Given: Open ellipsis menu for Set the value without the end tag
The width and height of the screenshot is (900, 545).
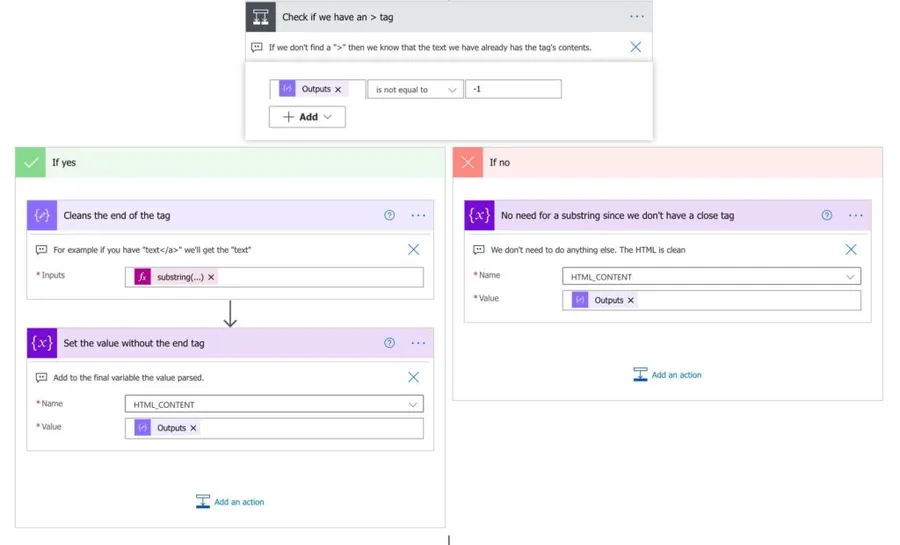Looking at the screenshot, I should (x=418, y=343).
